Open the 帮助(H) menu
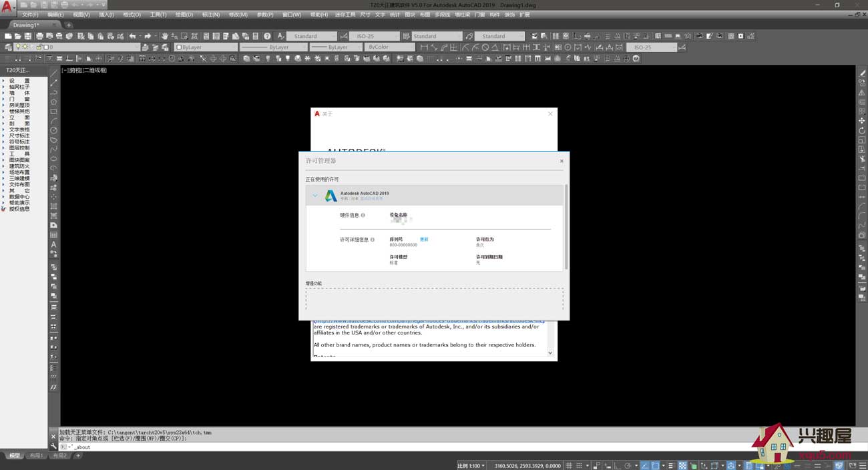 tap(318, 15)
